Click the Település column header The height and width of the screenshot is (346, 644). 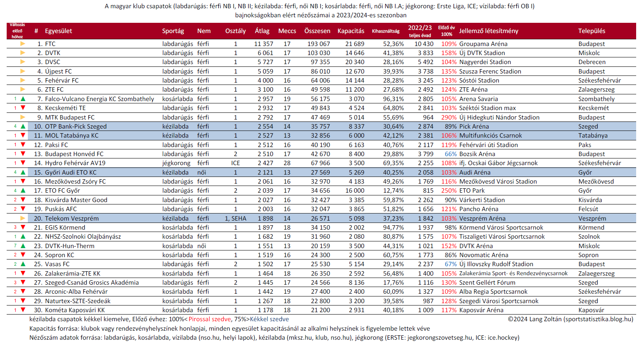point(592,31)
